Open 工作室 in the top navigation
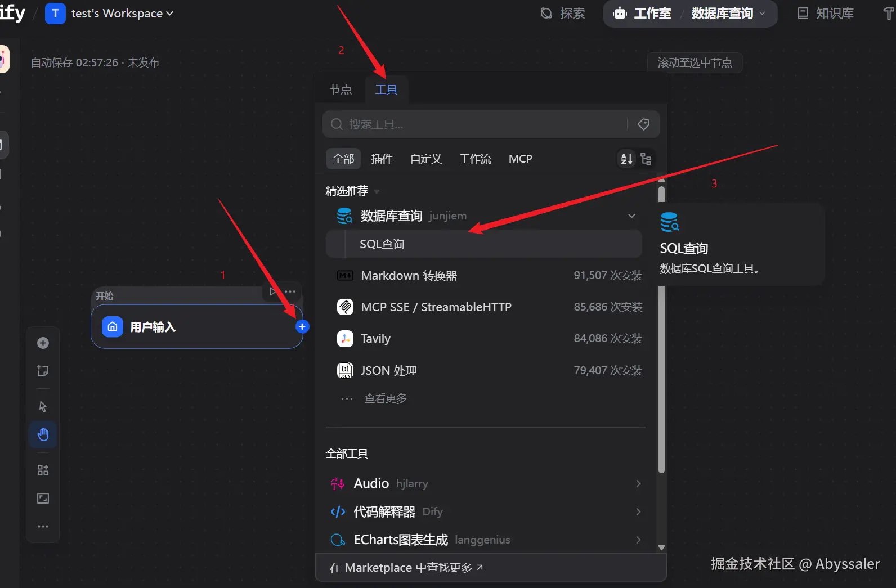 pyautogui.click(x=642, y=13)
